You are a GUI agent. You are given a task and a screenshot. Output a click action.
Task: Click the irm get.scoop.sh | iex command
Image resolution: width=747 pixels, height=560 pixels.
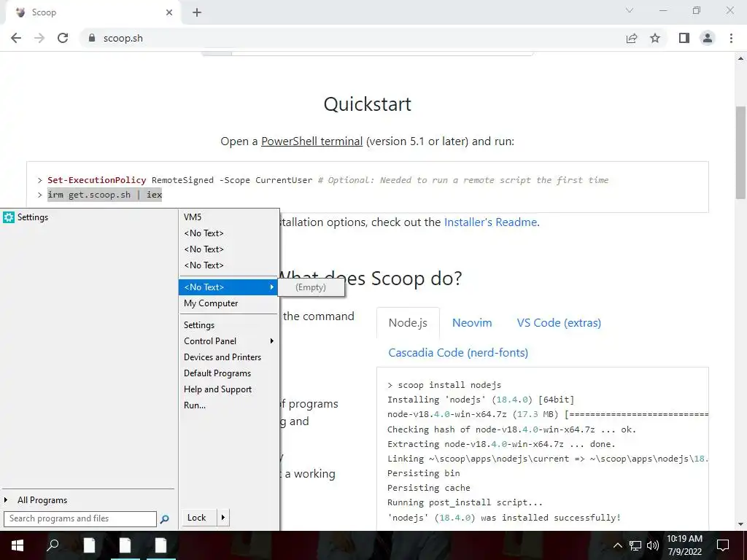point(105,195)
